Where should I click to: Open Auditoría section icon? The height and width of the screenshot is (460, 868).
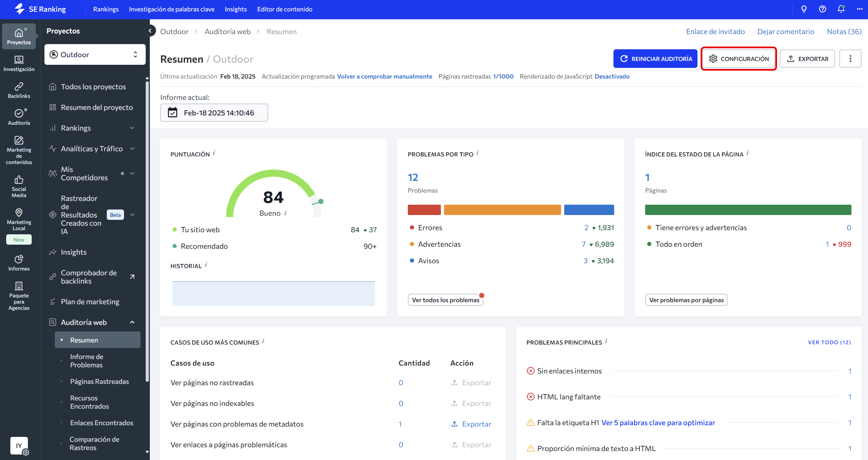[x=19, y=117]
